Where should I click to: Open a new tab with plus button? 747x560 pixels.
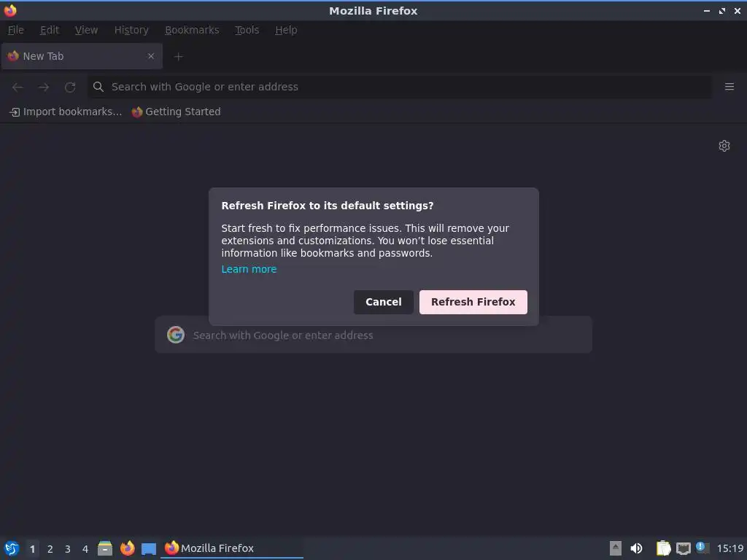[x=178, y=57]
